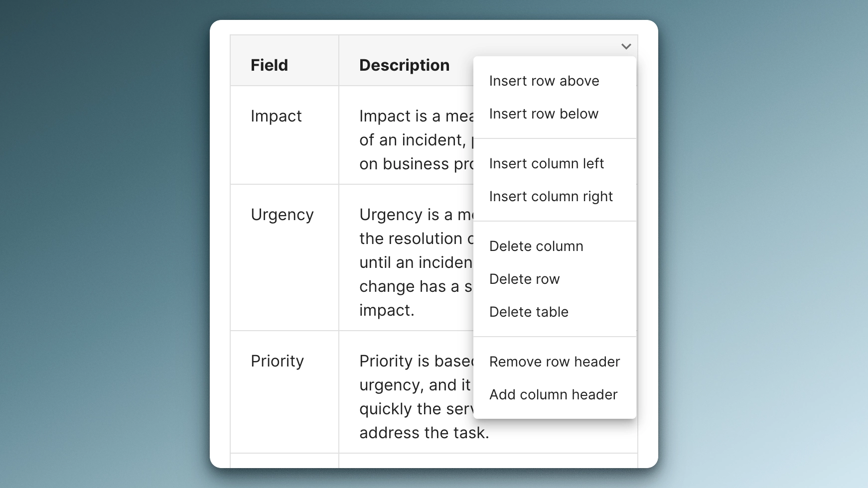Choose 'Insert column right' option
This screenshot has width=868, height=488.
(x=551, y=196)
